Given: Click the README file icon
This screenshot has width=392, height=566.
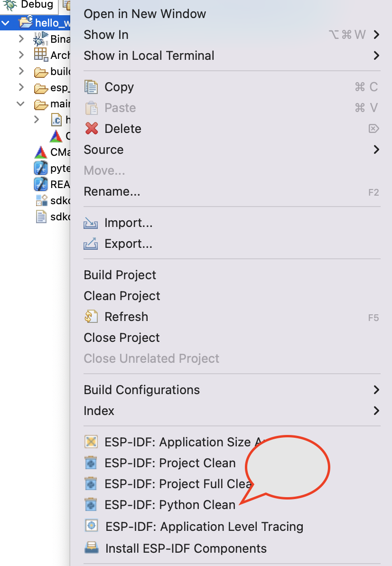Looking at the screenshot, I should click(40, 184).
